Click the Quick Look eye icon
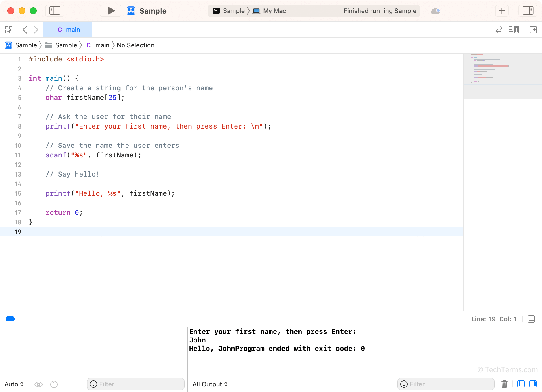The width and height of the screenshot is (542, 392). (x=39, y=384)
